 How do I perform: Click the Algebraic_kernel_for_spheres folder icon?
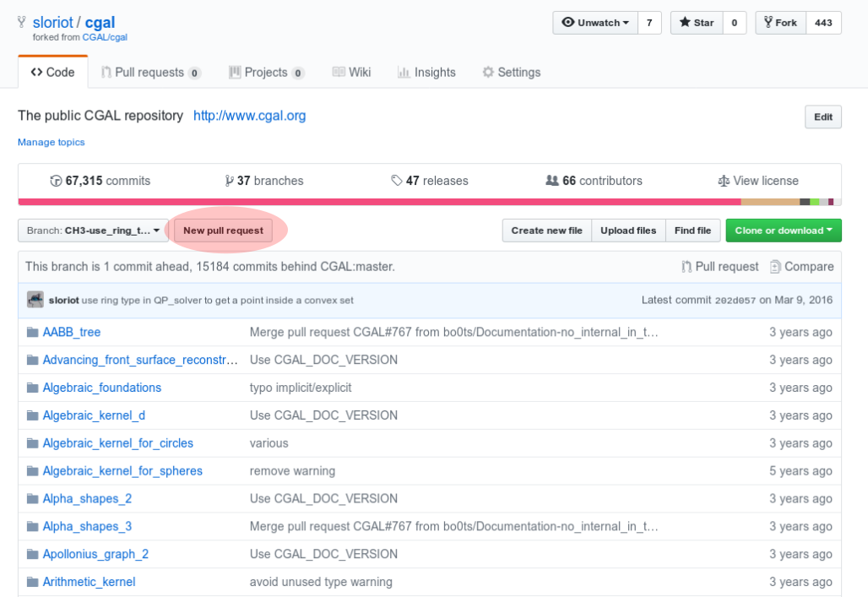(33, 470)
